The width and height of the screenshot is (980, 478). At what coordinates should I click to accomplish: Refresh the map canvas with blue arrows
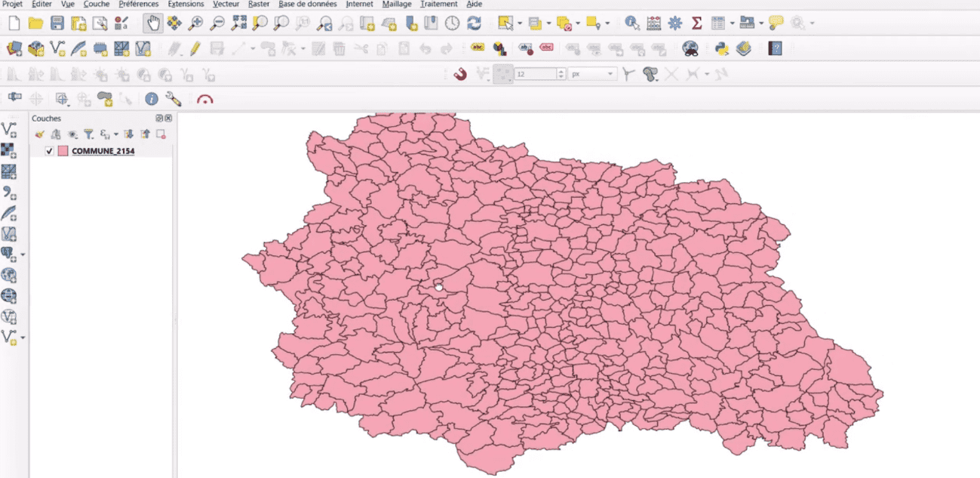(474, 23)
